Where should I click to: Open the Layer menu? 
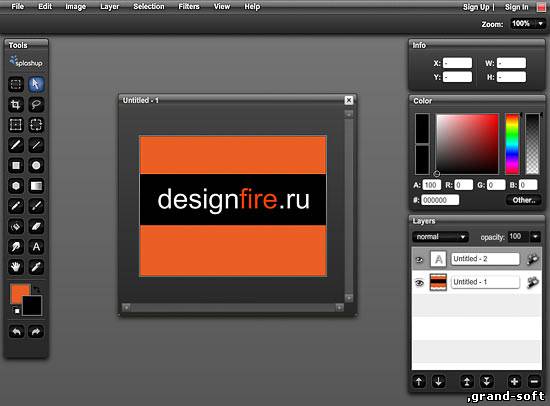point(109,7)
